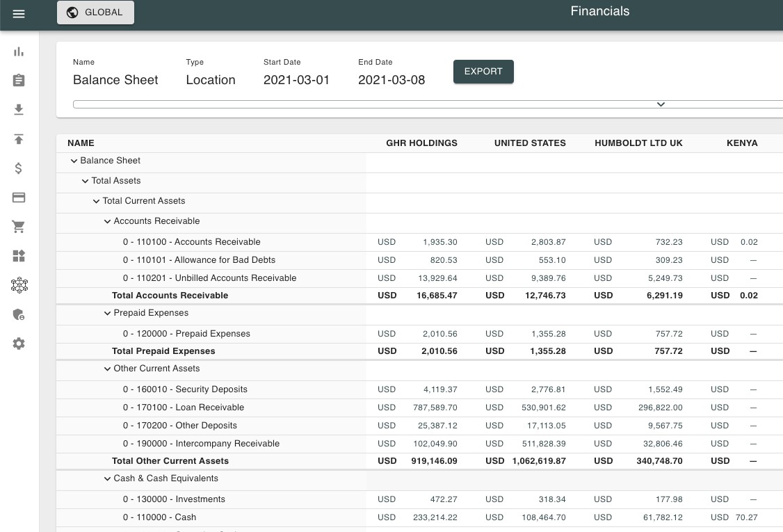Click the download/import icon in sidebar
Viewport: 783px width, 532px height.
click(19, 110)
